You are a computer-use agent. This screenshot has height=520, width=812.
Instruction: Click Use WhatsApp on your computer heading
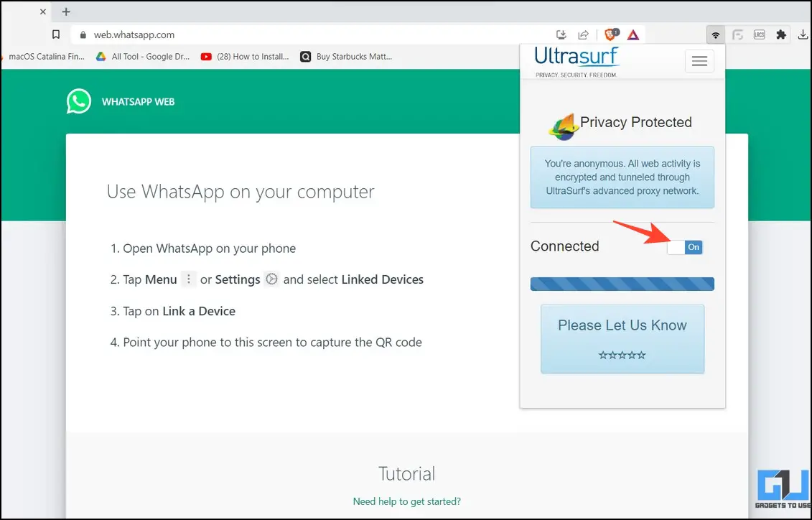tap(241, 192)
